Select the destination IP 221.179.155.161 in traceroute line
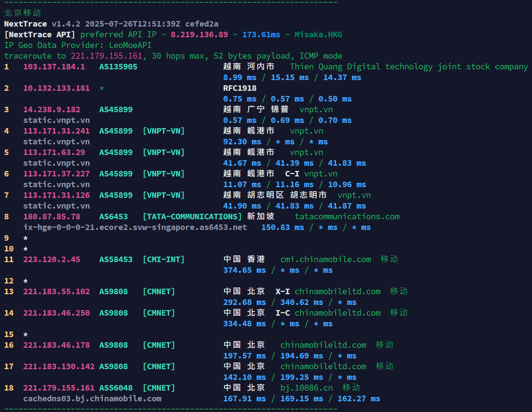532x412 pixels. (x=106, y=56)
